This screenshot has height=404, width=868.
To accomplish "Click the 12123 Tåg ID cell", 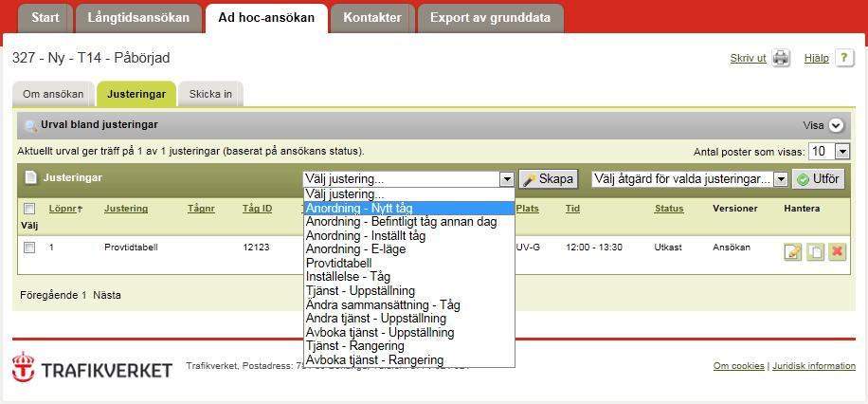I will pyautogui.click(x=256, y=248).
